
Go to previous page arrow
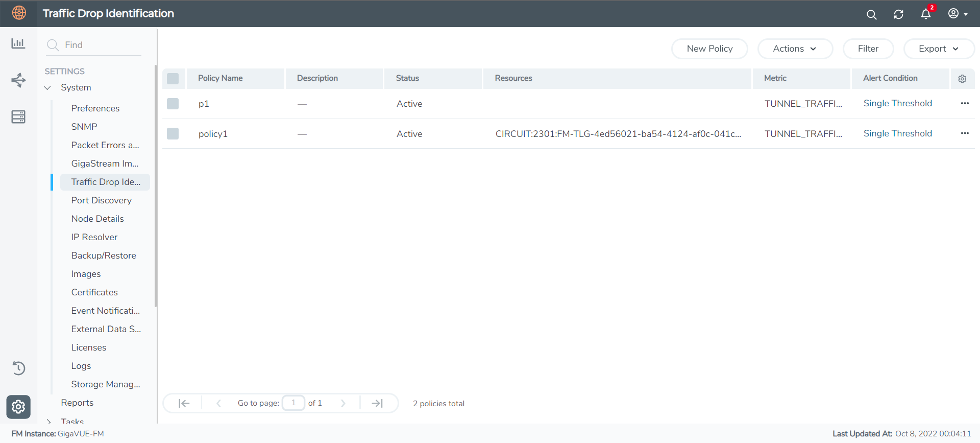click(218, 403)
